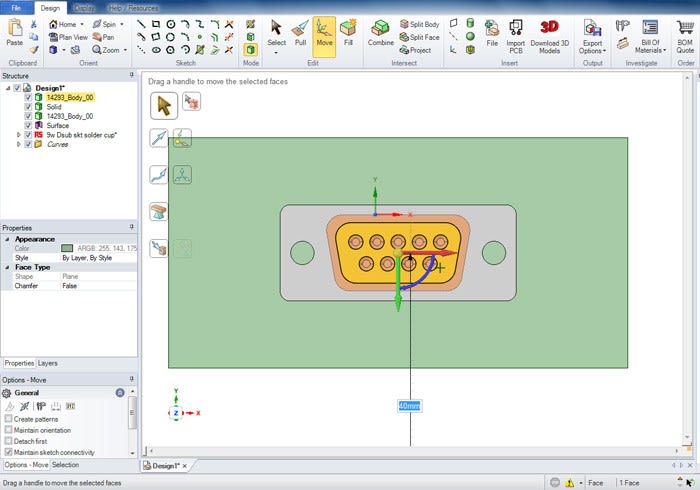Click the Select tool button
700x490 pixels.
pyautogui.click(x=276, y=33)
